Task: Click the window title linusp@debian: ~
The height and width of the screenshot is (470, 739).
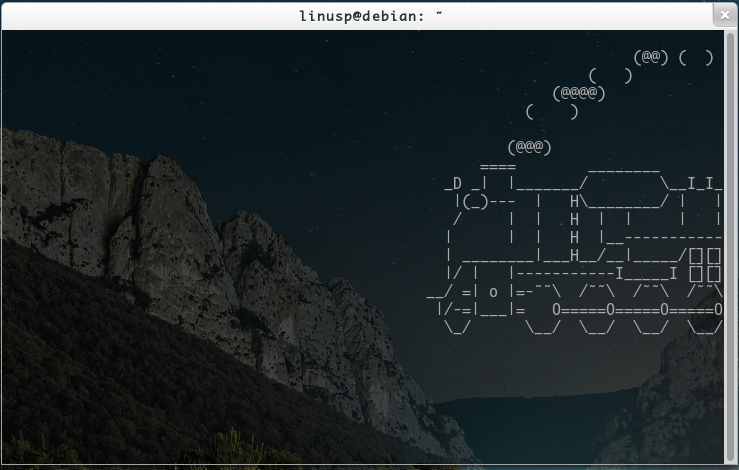Action: click(371, 16)
